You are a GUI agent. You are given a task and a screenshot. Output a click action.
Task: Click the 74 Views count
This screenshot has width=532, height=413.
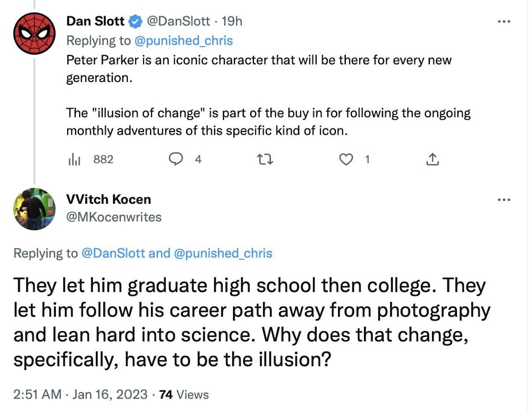click(x=184, y=394)
